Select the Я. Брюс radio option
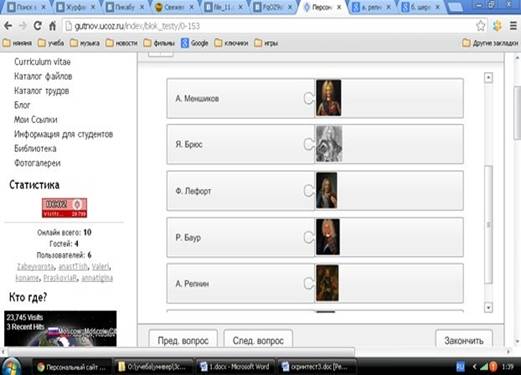Viewport: 521px width, 375px height. 309,144
